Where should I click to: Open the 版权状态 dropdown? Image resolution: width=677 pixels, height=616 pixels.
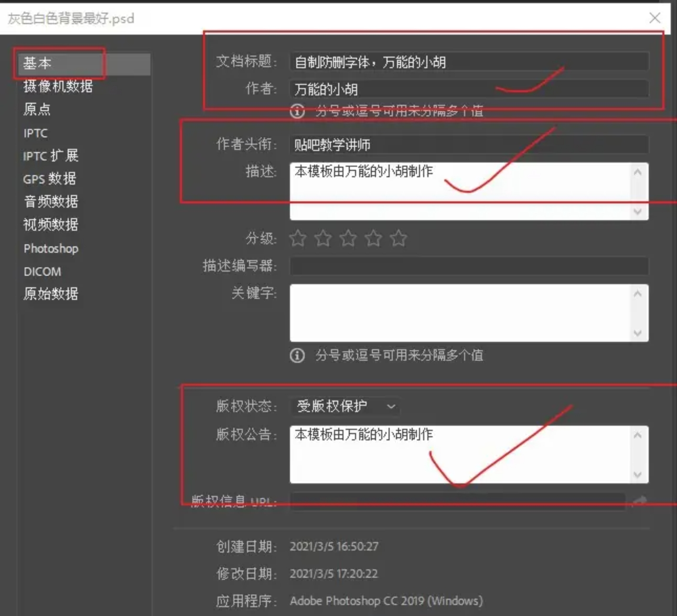click(x=345, y=406)
